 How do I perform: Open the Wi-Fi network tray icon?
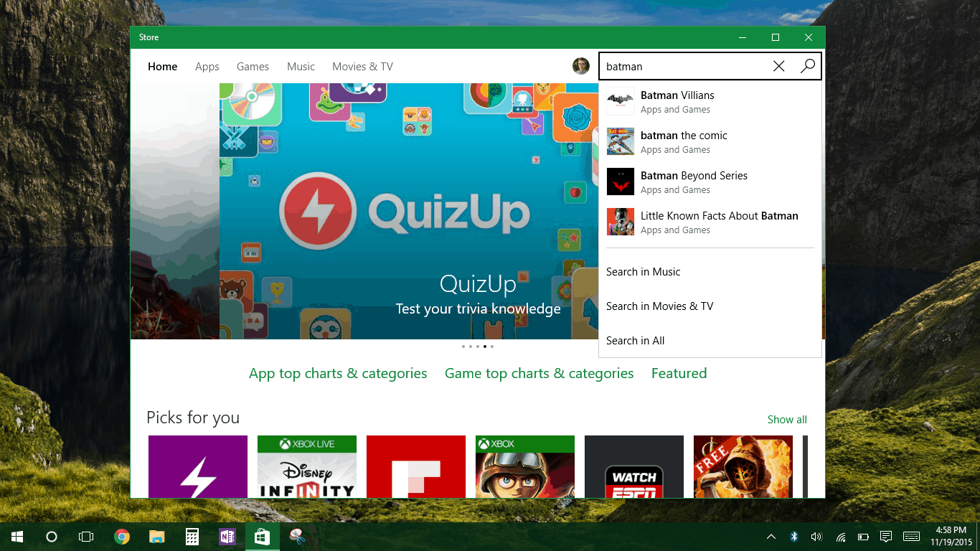tap(840, 536)
